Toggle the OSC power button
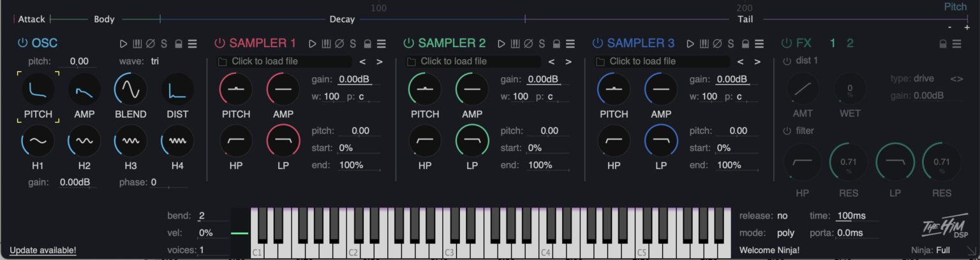Image resolution: width=980 pixels, height=260 pixels. pyautogui.click(x=23, y=43)
